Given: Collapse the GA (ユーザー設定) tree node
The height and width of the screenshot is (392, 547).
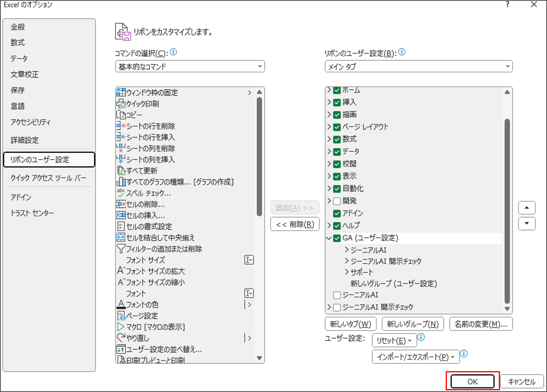Looking at the screenshot, I should tap(329, 238).
